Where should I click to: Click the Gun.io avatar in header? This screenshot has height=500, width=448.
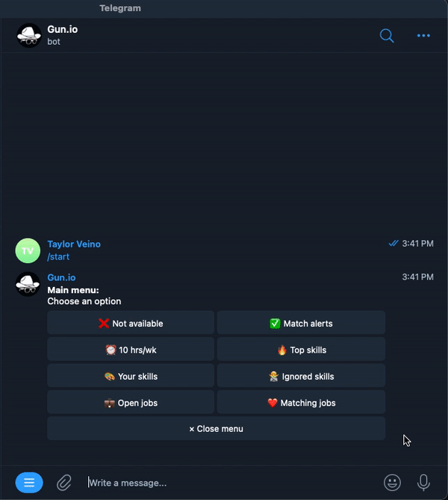(x=29, y=35)
